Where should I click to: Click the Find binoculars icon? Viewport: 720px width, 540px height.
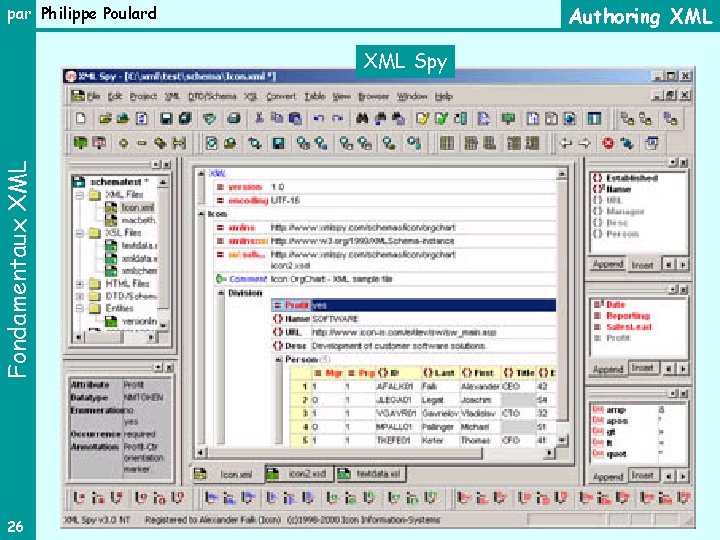point(362,118)
